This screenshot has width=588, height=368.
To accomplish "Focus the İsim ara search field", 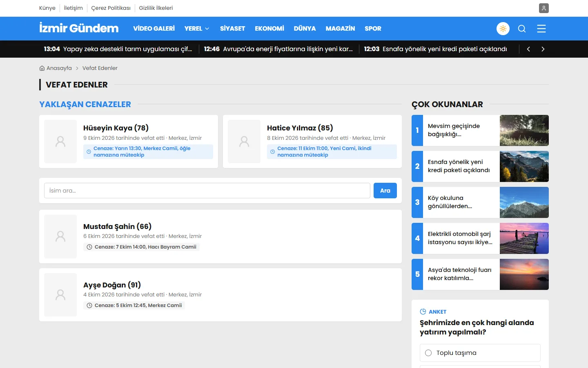I will [x=207, y=191].
